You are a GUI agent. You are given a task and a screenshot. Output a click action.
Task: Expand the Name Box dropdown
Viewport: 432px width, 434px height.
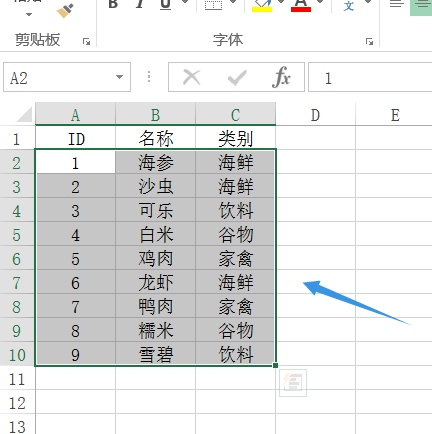click(x=119, y=77)
